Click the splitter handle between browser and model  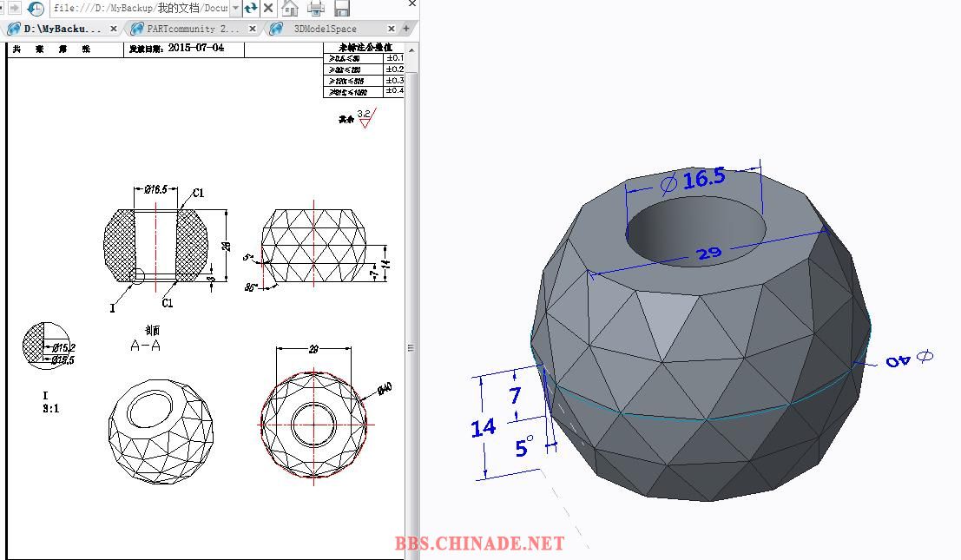(411, 348)
